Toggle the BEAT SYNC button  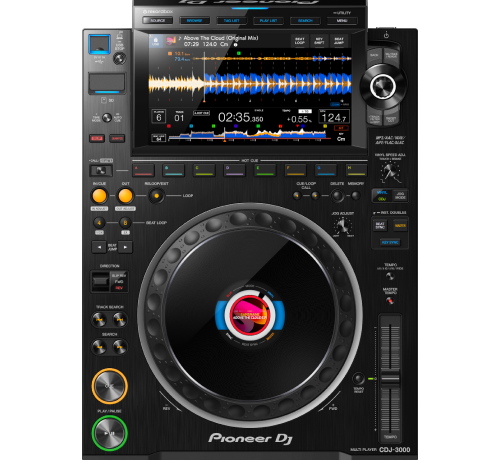380,226
